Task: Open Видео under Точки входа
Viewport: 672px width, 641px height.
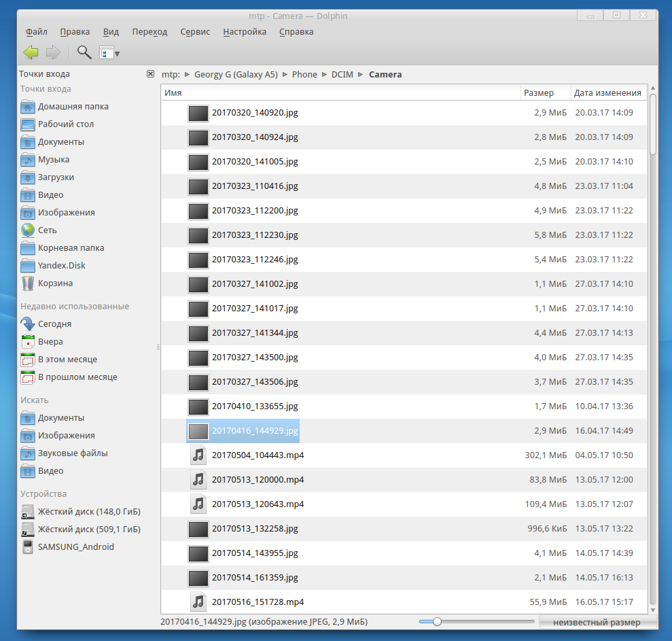Action: click(x=42, y=195)
